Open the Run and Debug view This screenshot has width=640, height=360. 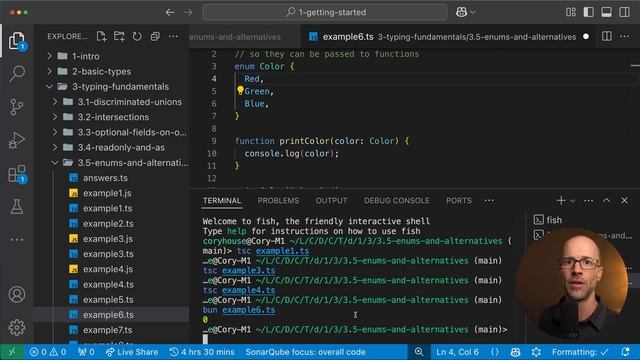17,140
